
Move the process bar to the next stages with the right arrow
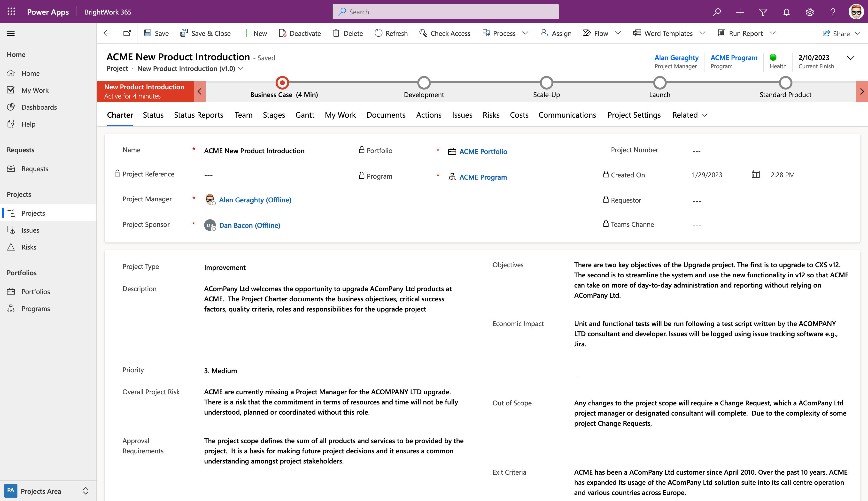coord(862,91)
